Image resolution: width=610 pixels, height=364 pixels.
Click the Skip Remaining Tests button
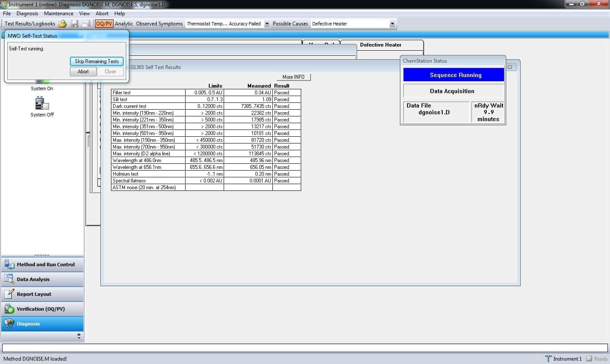click(x=97, y=61)
